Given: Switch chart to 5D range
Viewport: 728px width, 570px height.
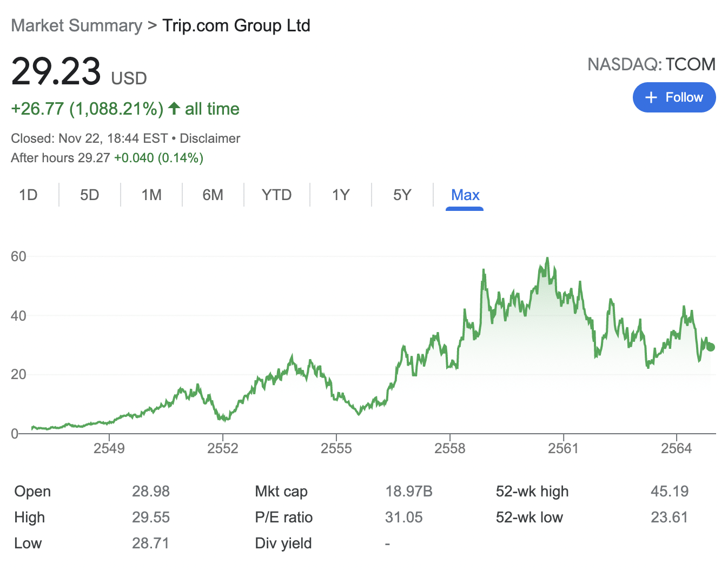Looking at the screenshot, I should point(90,195).
